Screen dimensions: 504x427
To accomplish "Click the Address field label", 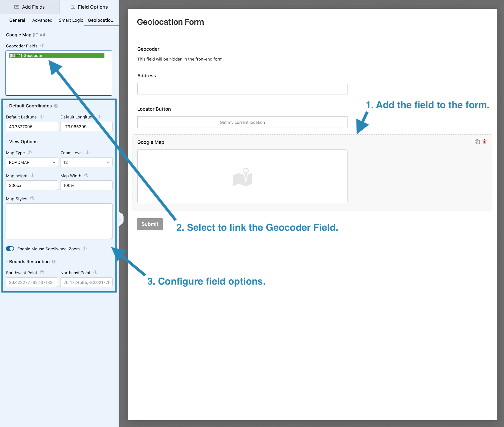I will 146,76.
